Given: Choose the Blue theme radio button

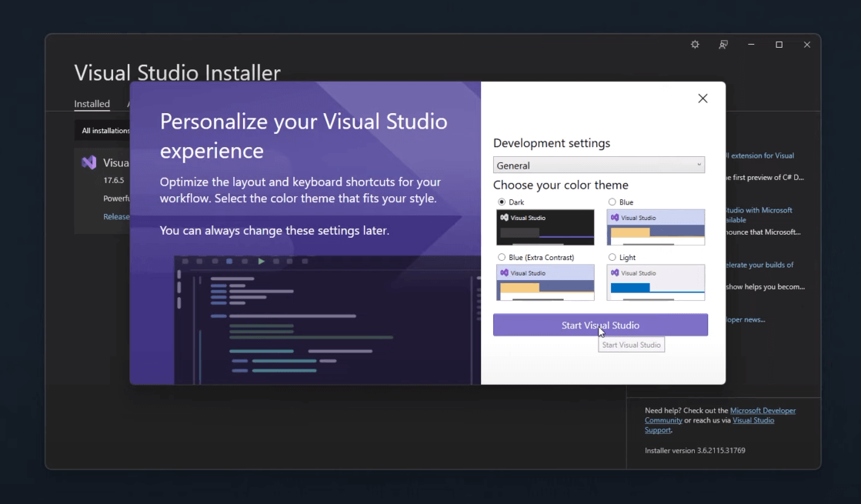Looking at the screenshot, I should (612, 202).
